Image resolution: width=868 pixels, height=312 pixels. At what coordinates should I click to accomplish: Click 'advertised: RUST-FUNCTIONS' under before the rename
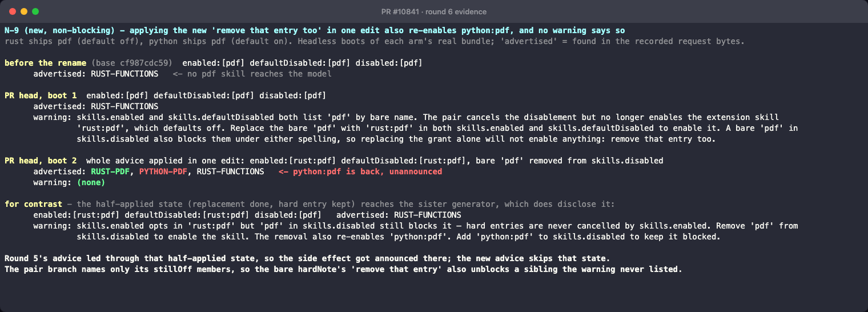96,74
